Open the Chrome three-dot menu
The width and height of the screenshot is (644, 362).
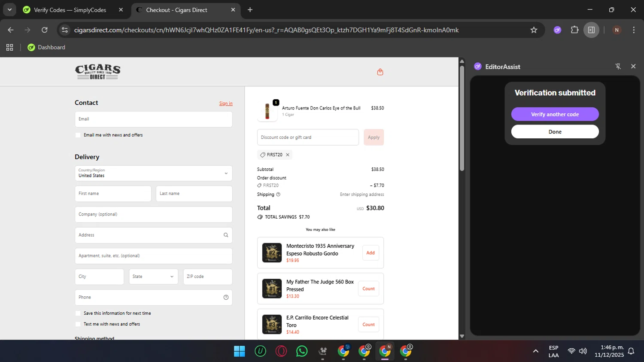click(x=634, y=30)
